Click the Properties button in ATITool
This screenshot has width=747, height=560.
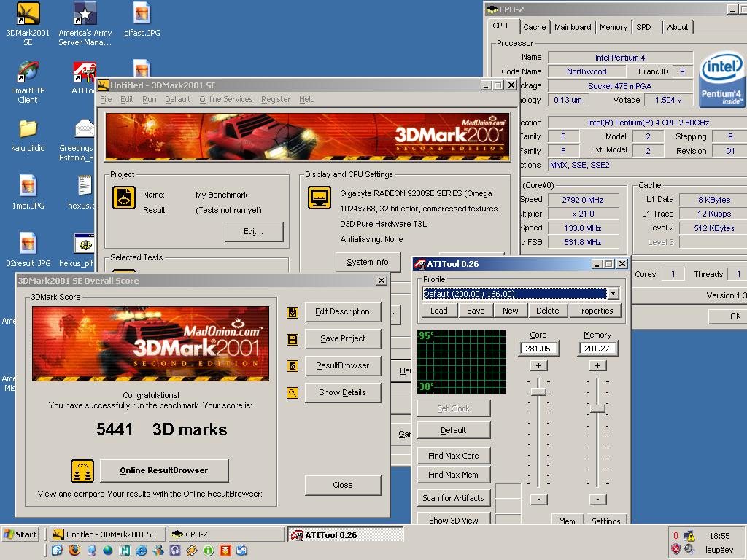coord(595,311)
